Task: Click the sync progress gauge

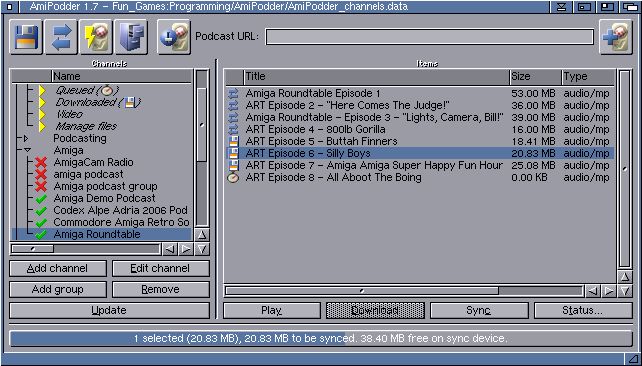Action: (x=321, y=339)
